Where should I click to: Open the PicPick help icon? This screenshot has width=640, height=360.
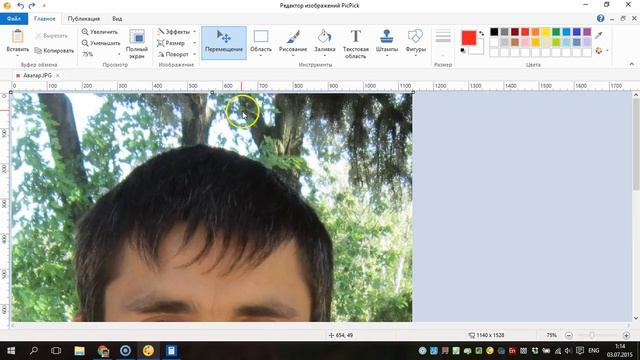[x=600, y=18]
